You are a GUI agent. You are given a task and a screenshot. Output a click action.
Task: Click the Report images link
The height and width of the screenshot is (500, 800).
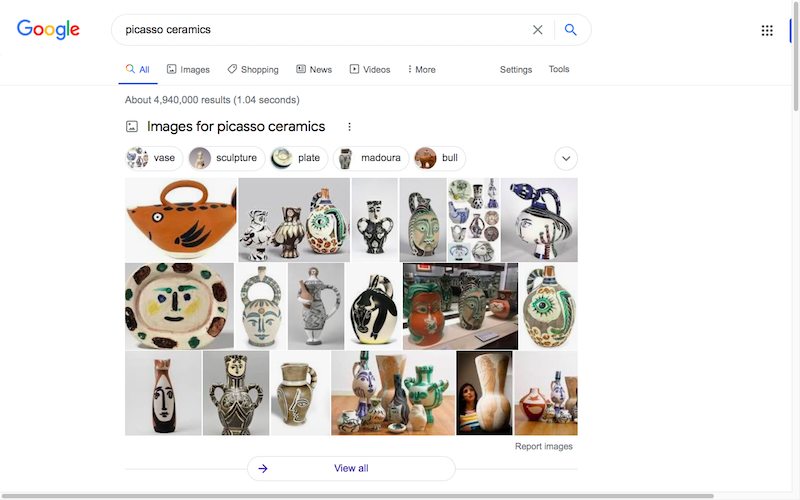tap(543, 446)
